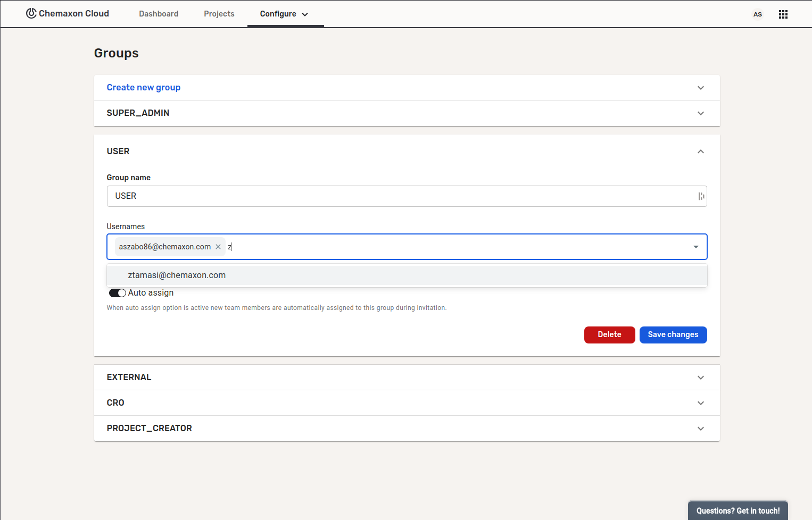Image resolution: width=812 pixels, height=520 pixels.
Task: Open the apps grid menu icon
Action: click(x=783, y=14)
